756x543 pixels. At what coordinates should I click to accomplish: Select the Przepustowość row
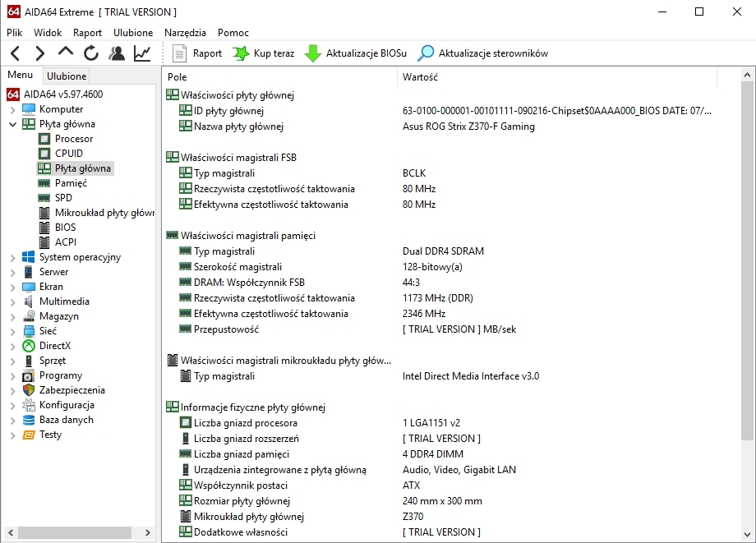coord(439,329)
